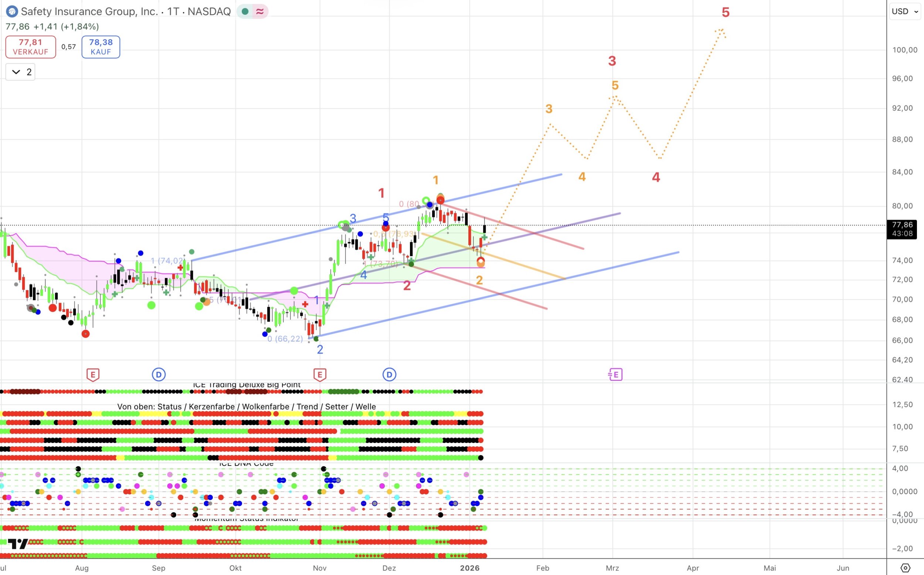Click the TradingView logo at bottom left

pyautogui.click(x=17, y=544)
